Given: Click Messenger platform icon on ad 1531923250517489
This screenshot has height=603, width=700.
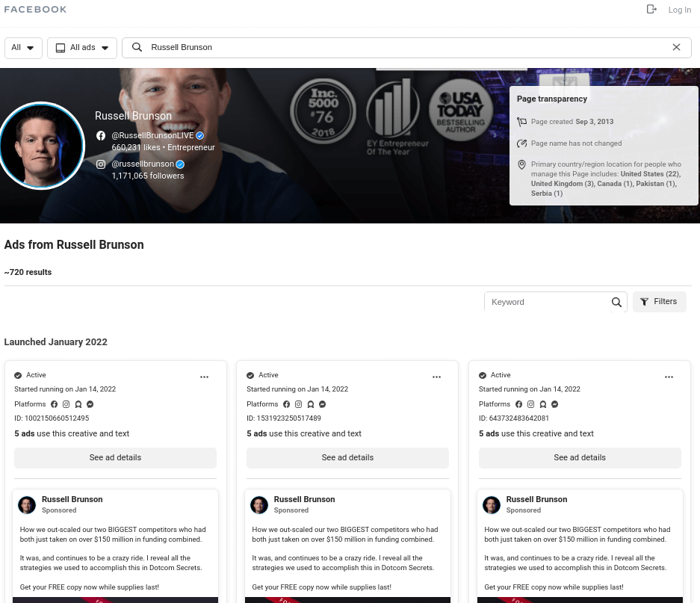Looking at the screenshot, I should 322,404.
